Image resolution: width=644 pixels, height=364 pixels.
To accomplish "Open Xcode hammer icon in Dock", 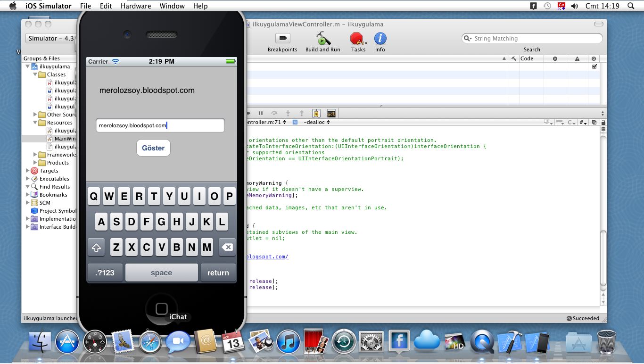I will coord(510,341).
